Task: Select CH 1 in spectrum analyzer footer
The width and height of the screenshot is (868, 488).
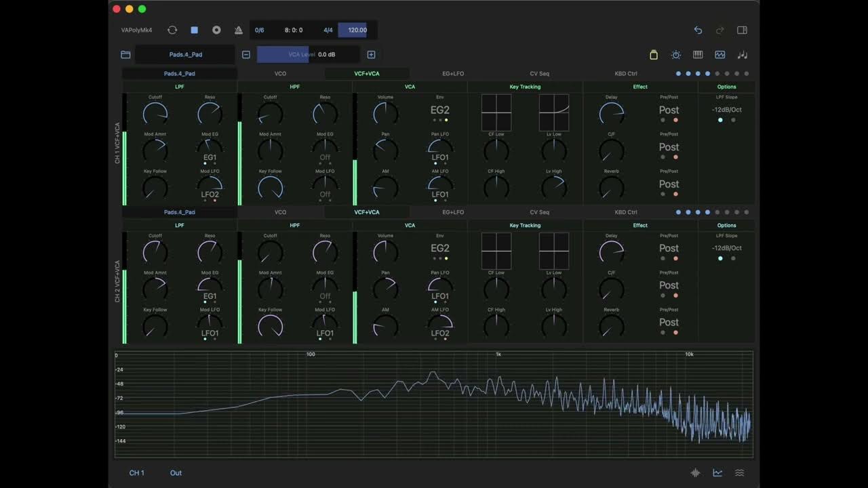Action: (137, 473)
